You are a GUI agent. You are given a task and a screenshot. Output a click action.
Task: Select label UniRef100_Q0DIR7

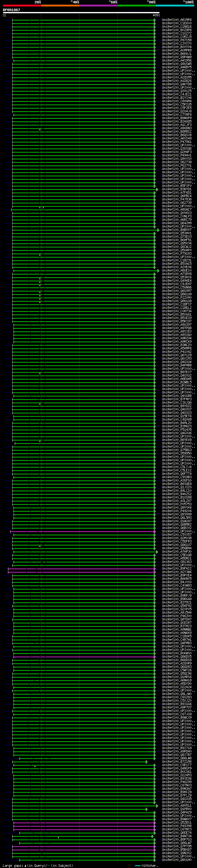[177, 623]
